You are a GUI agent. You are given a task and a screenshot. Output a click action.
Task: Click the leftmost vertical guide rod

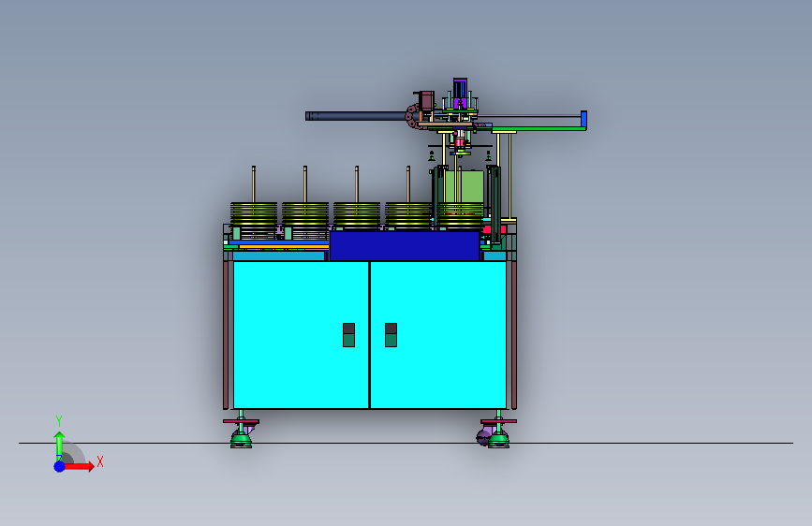tap(254, 184)
